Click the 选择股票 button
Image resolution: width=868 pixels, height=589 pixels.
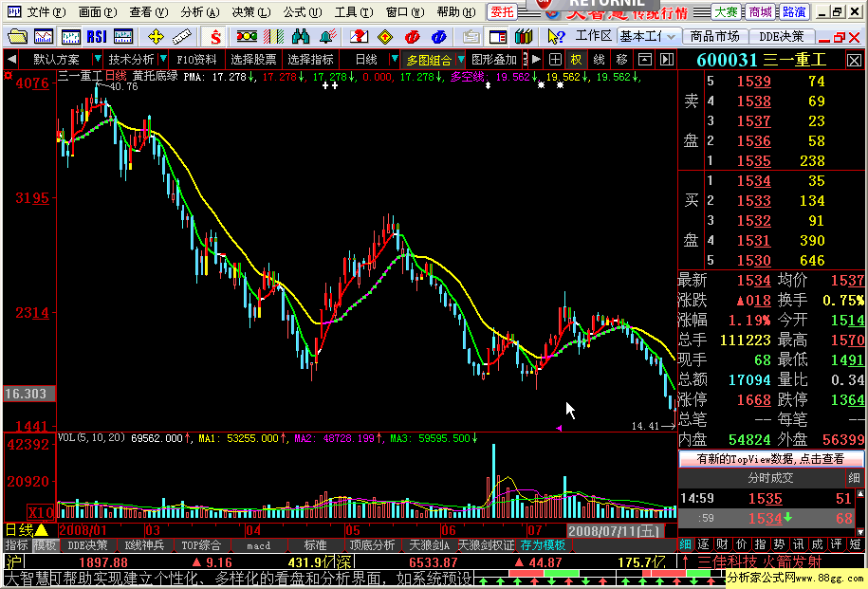[x=253, y=59]
